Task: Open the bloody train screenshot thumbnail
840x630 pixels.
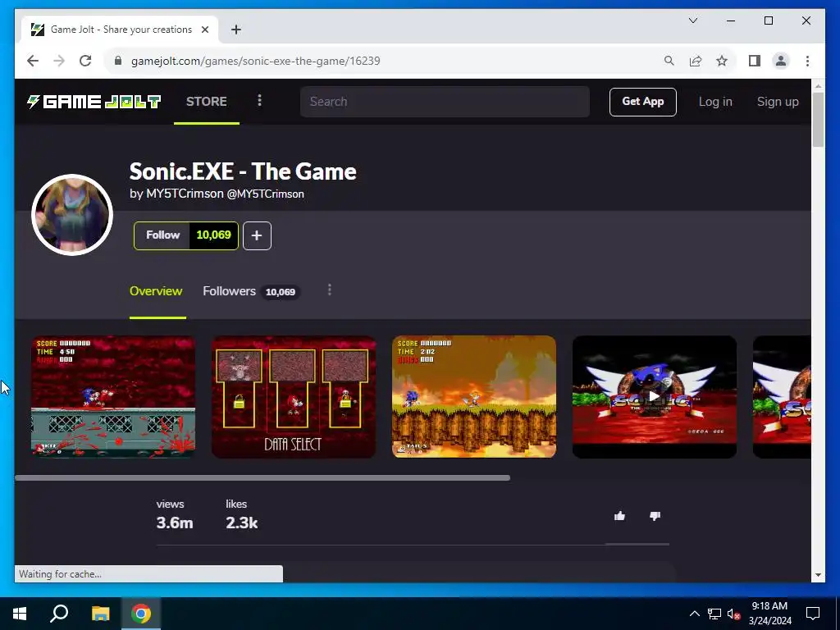Action: click(113, 397)
